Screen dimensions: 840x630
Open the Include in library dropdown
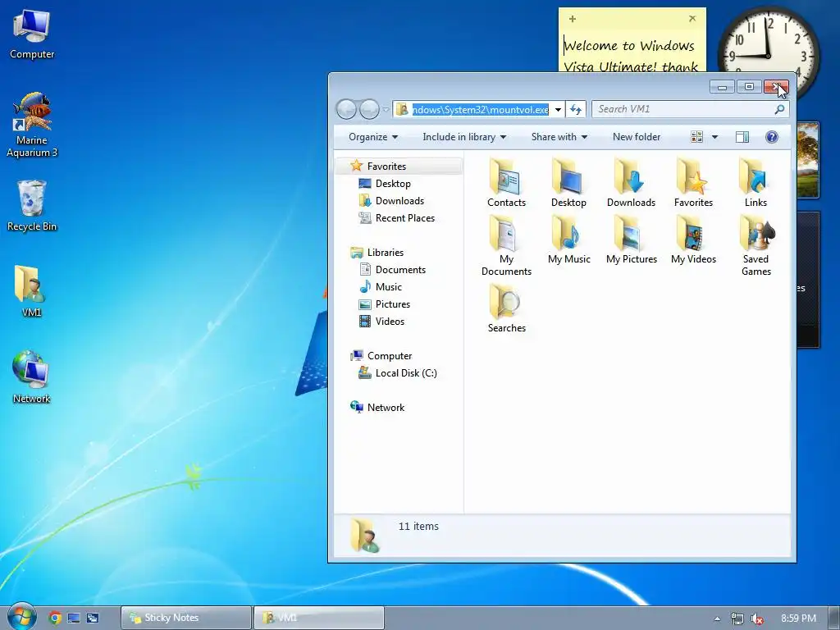click(464, 137)
